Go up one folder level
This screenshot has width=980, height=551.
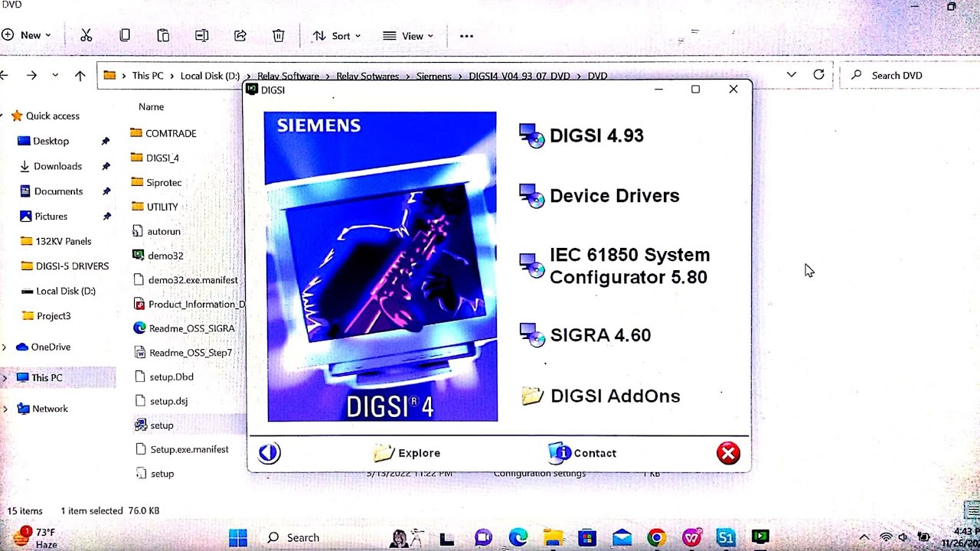(x=80, y=75)
